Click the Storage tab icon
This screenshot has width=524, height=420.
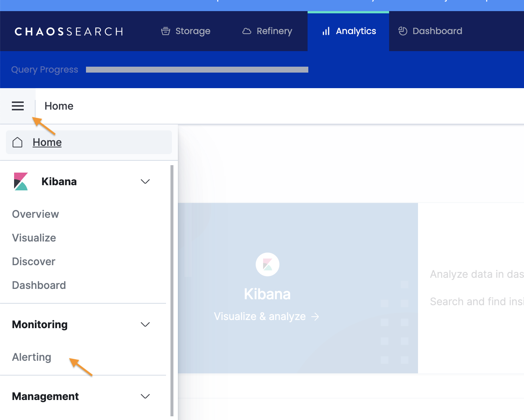pyautogui.click(x=166, y=31)
